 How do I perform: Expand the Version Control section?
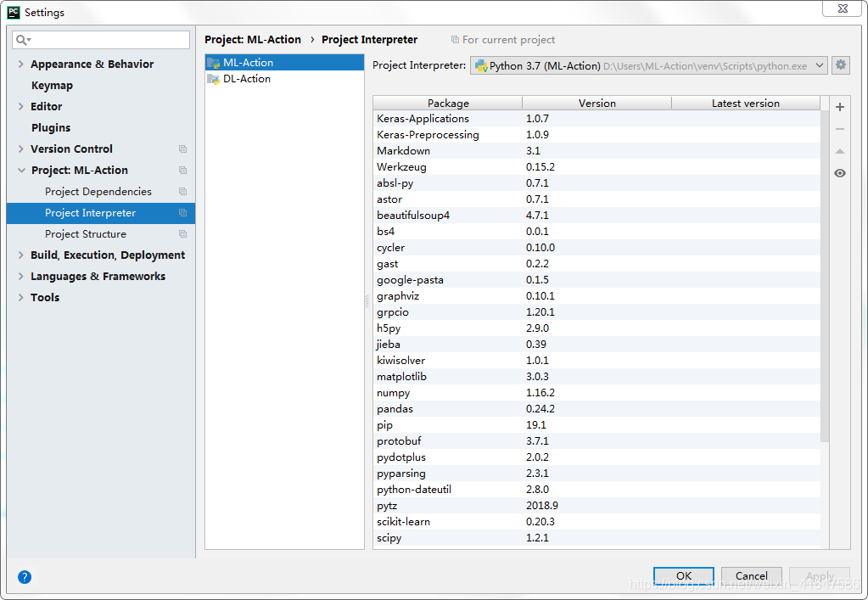[21, 149]
